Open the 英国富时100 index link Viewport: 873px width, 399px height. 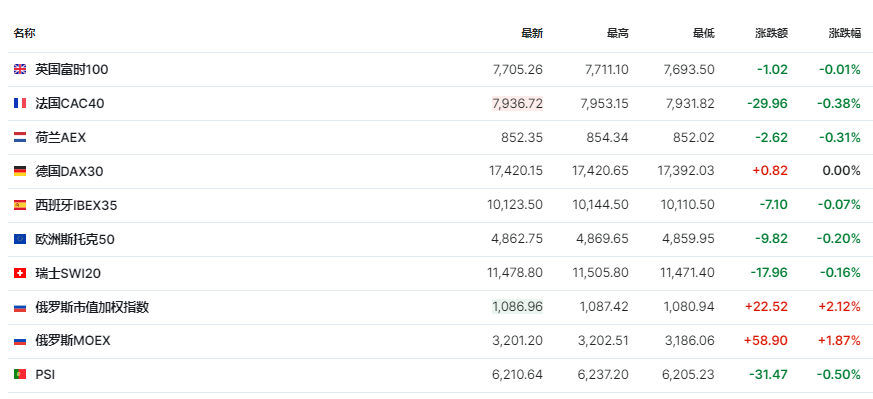pyautogui.click(x=72, y=70)
